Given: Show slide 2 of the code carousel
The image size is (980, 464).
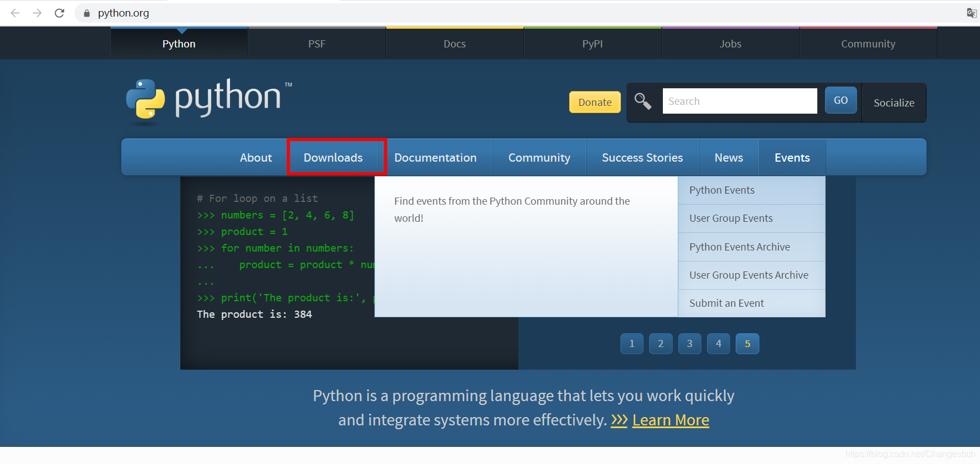Looking at the screenshot, I should point(661,344).
